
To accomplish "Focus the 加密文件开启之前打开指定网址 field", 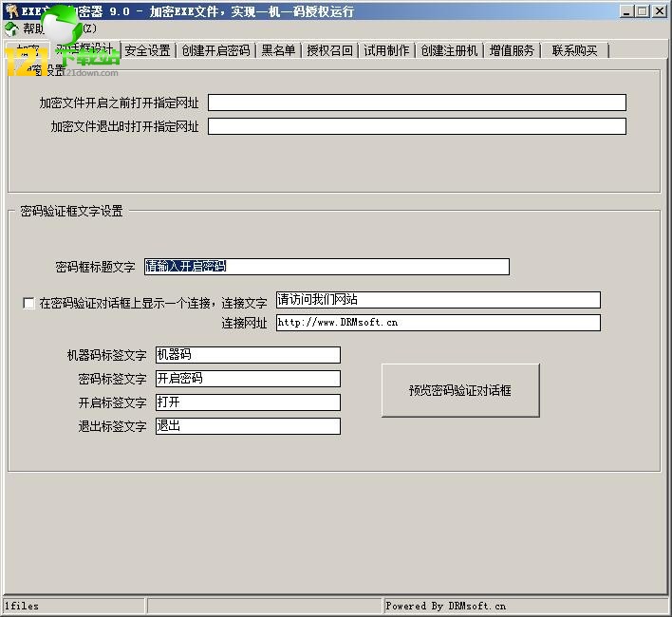I will point(417,103).
